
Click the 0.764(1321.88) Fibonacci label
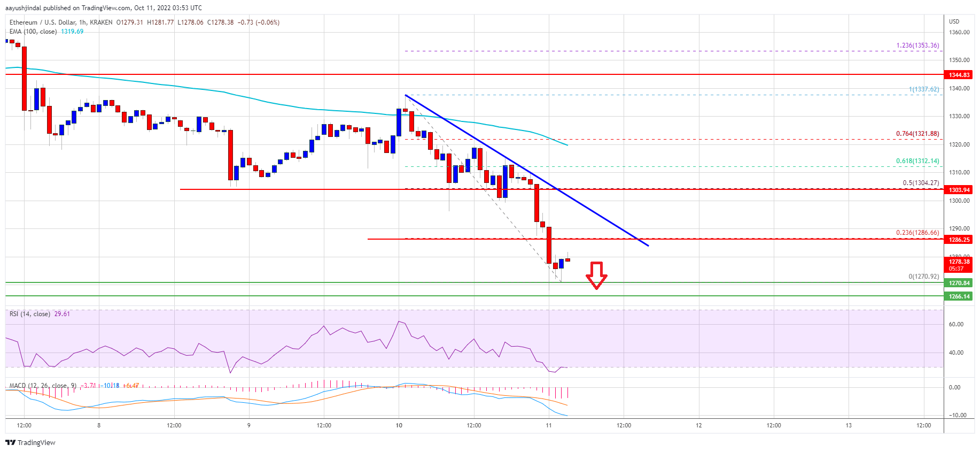pos(917,134)
